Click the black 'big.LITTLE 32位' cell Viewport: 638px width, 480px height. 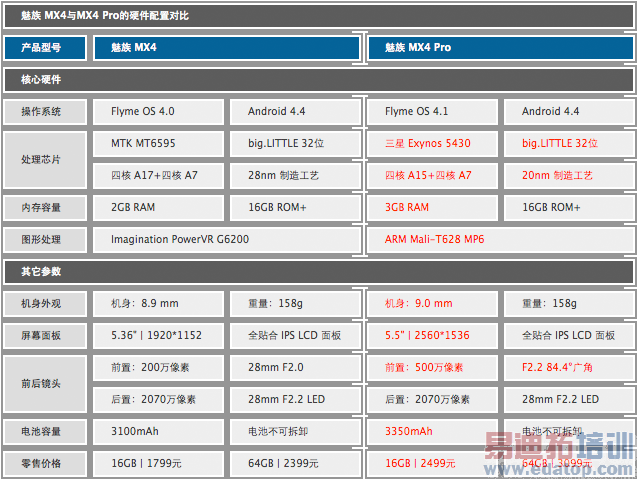[295, 144]
